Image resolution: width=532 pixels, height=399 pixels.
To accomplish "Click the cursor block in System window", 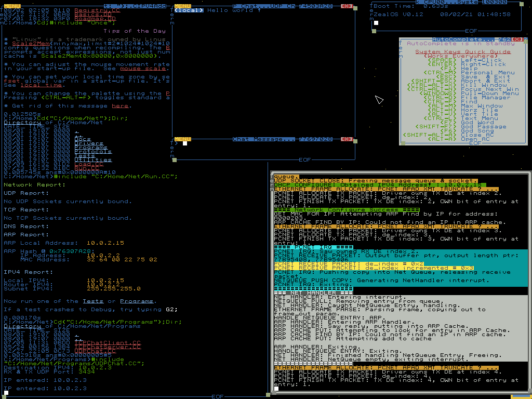I will (x=376, y=23).
